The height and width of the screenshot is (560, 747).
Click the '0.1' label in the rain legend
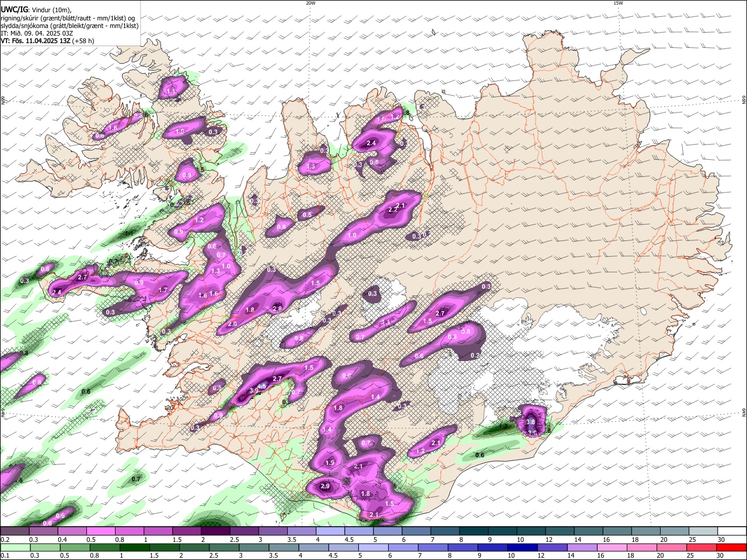(x=5, y=556)
